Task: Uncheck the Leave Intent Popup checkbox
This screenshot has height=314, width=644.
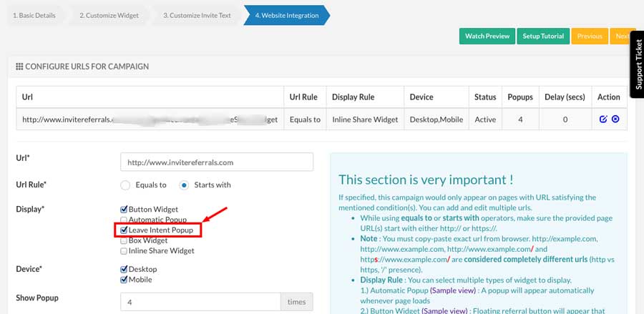Action: coord(123,230)
